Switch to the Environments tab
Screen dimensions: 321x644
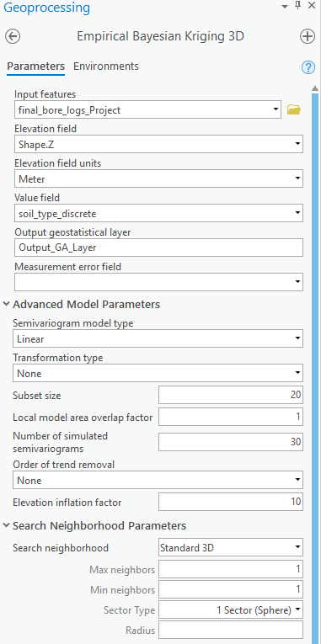(106, 67)
